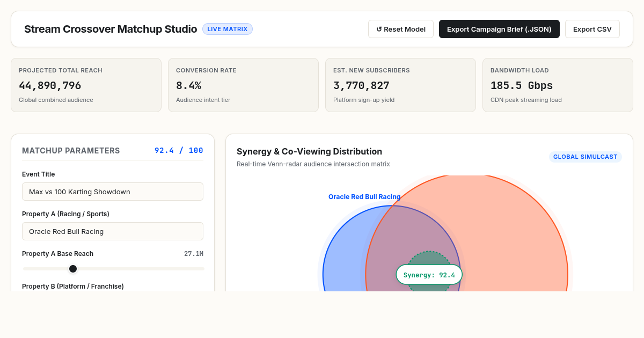The image size is (644, 338).
Task: Edit the Property A name field
Action: click(x=113, y=231)
